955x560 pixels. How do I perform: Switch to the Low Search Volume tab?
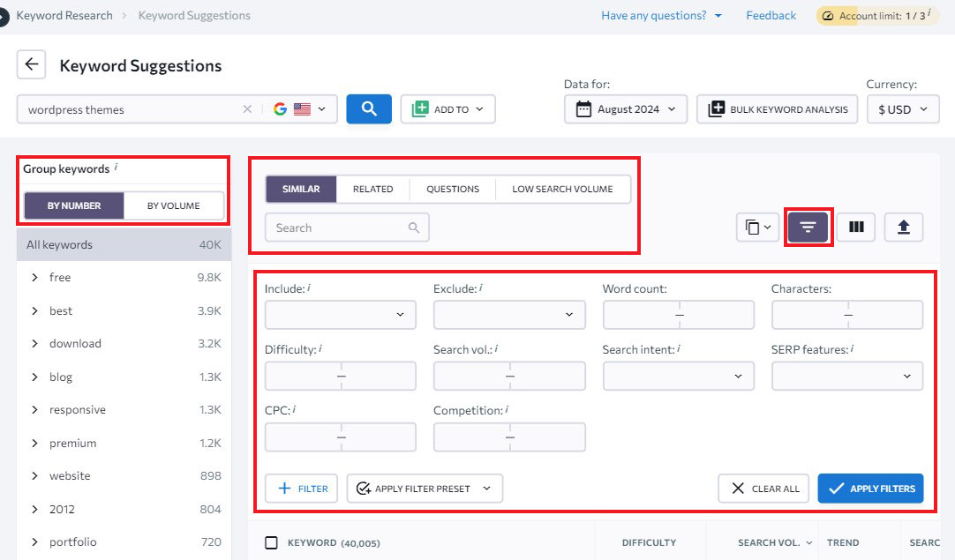click(563, 189)
